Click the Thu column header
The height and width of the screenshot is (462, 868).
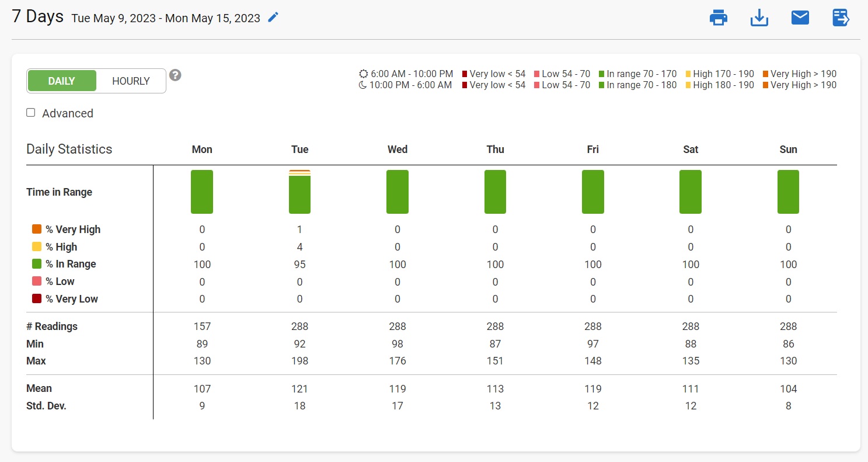[x=495, y=150]
